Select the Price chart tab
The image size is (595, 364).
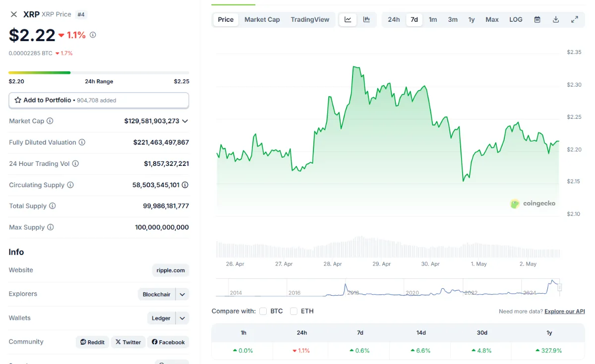(x=226, y=20)
